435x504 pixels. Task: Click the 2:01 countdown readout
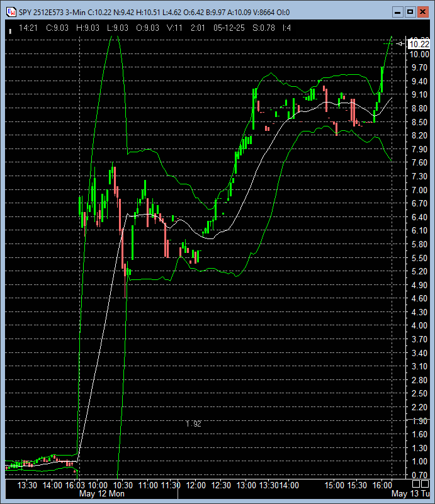pos(198,28)
